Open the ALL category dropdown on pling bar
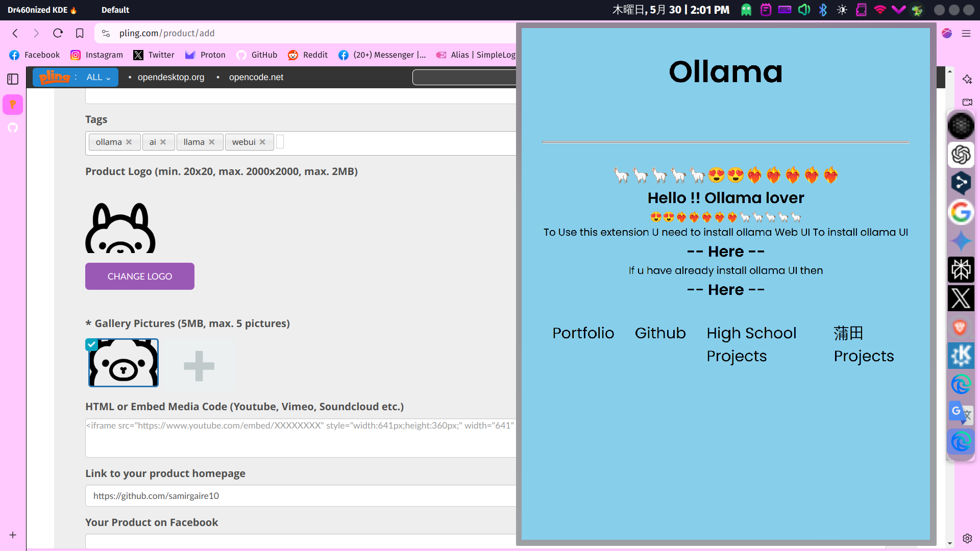Image resolution: width=980 pixels, height=551 pixels. coord(99,77)
